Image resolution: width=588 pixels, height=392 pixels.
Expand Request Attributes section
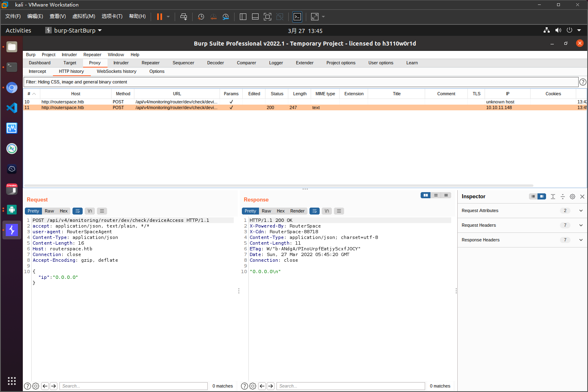click(581, 210)
